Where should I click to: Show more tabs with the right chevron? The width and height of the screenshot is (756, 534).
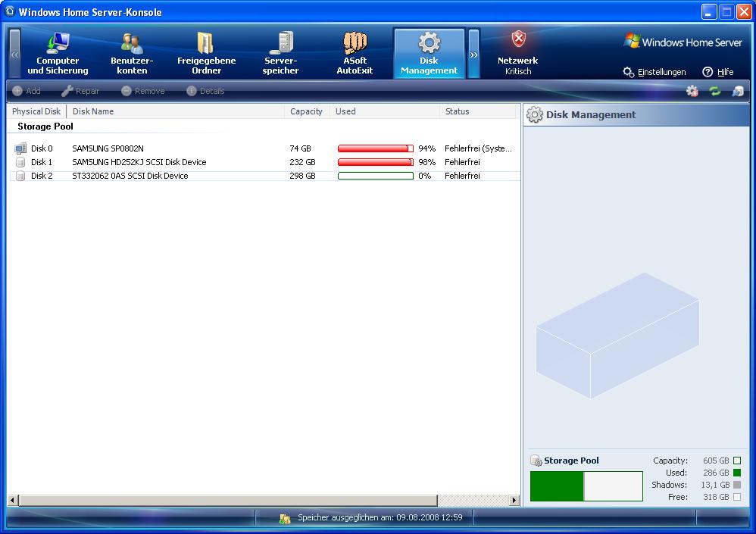point(474,54)
